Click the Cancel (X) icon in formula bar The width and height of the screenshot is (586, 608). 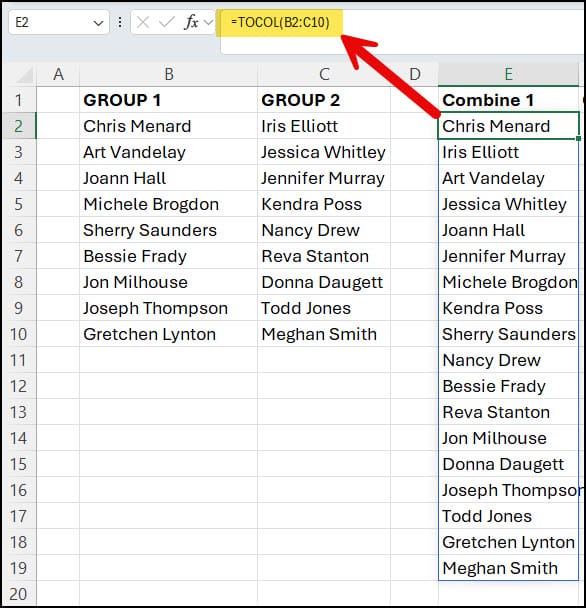coord(143,22)
